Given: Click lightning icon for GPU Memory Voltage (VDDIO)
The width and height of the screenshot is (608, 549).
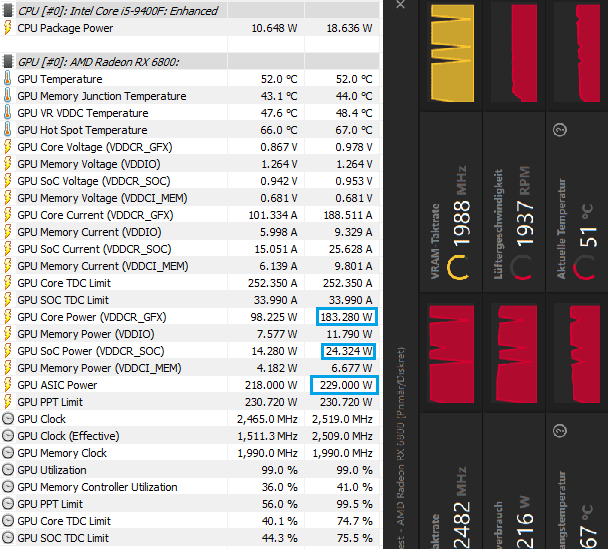Looking at the screenshot, I should click(x=7, y=164).
